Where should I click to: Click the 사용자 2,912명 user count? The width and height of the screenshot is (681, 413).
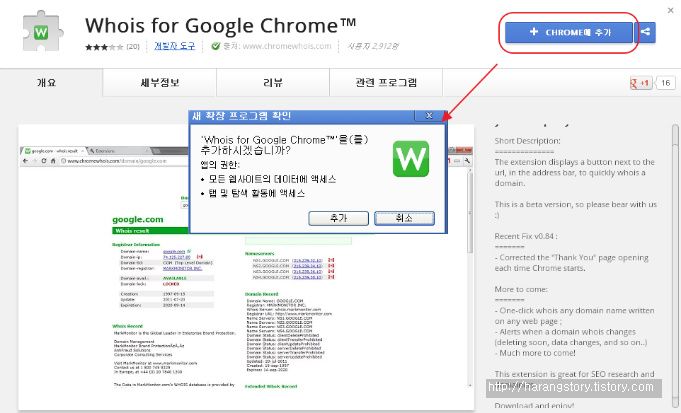click(x=373, y=46)
